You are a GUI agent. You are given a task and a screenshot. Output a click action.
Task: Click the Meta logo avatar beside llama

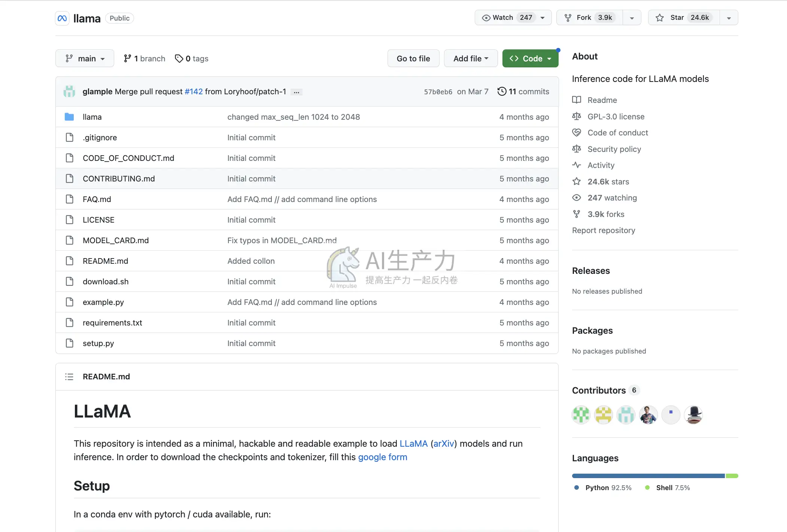pos(62,18)
